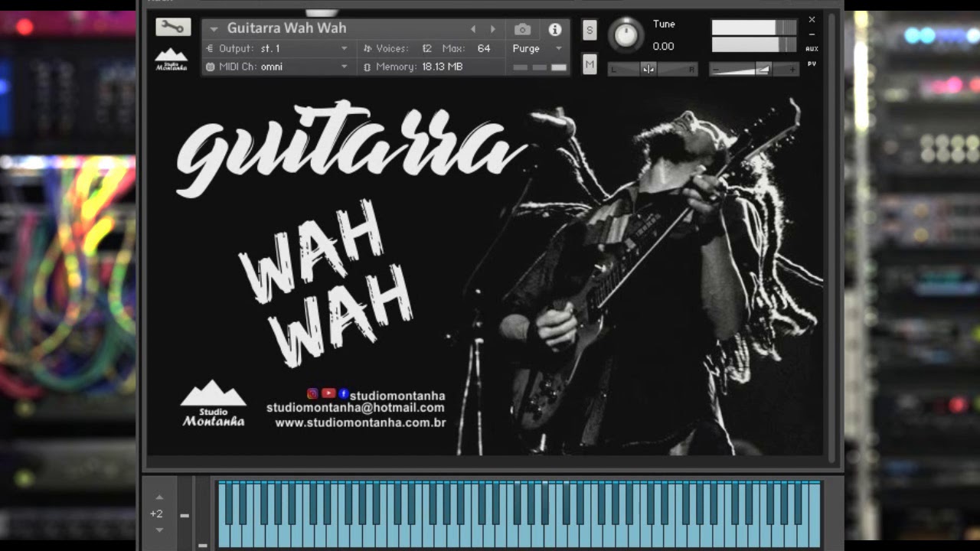Click the Memory 18.13 MB readout
Screen dimensions: 980x551
(413, 67)
